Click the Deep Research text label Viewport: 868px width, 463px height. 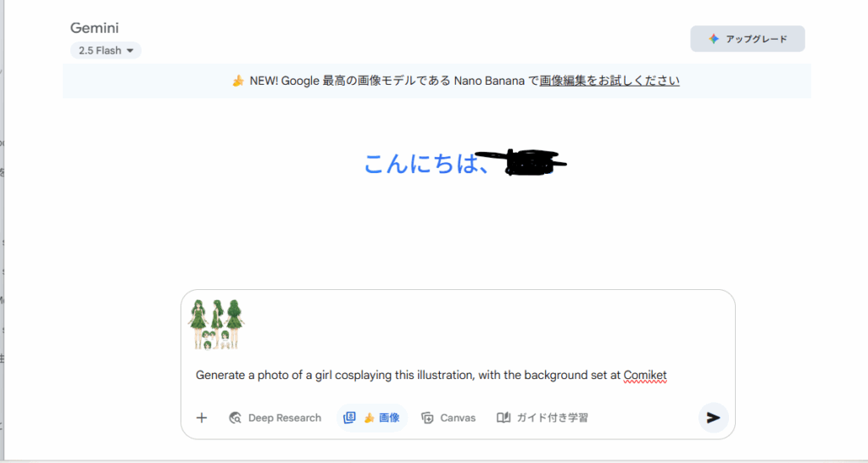click(x=285, y=418)
